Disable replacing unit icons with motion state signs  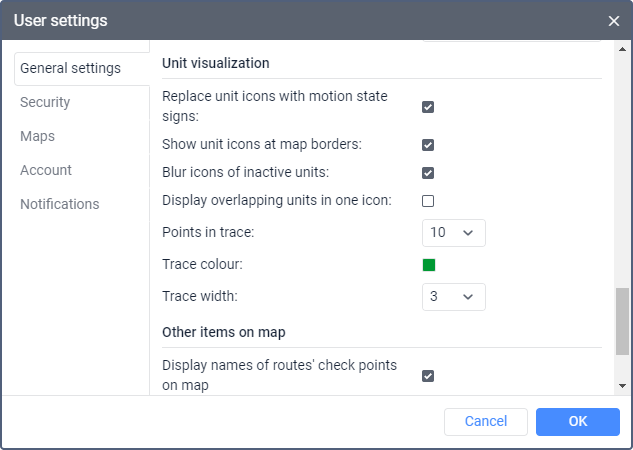pos(428,107)
